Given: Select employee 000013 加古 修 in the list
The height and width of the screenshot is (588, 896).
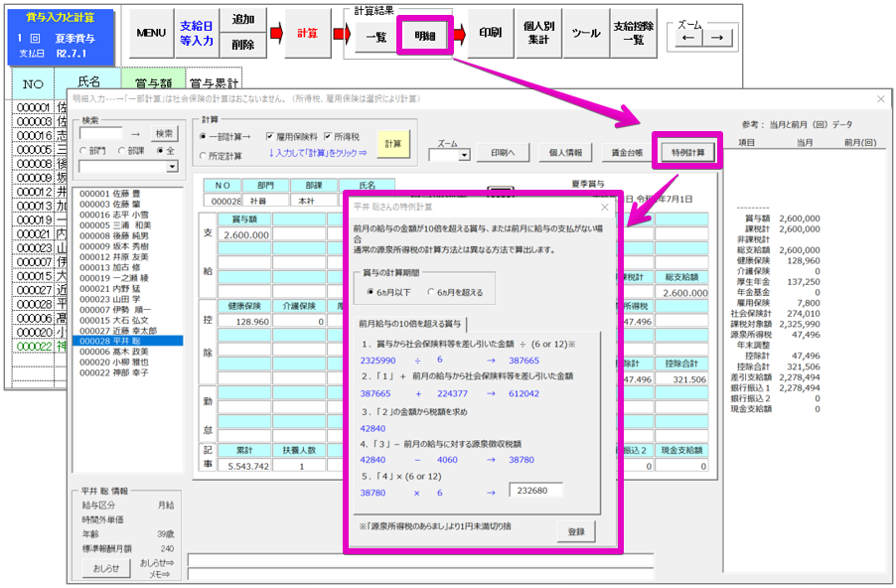Looking at the screenshot, I should coord(127,267).
